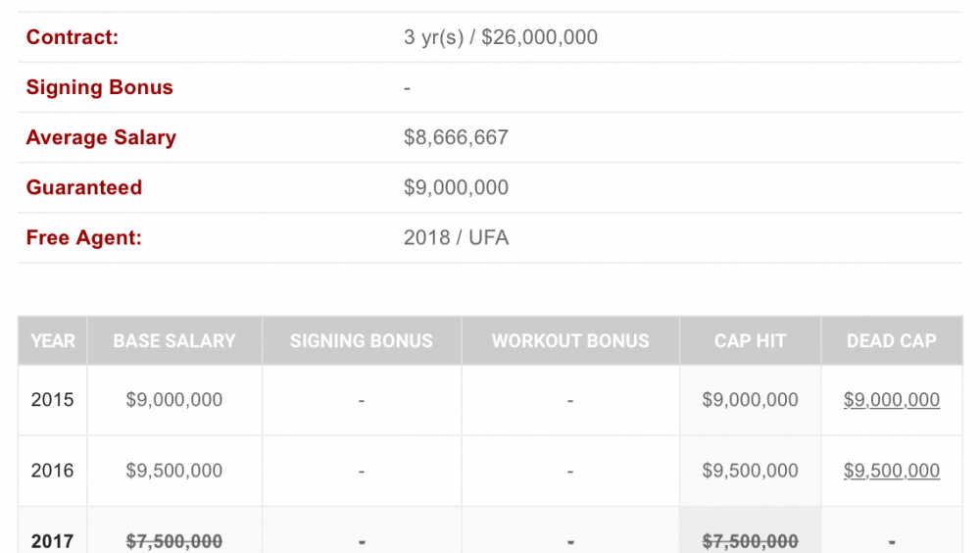The image size is (980, 553).
Task: Click the 2016 base salary $9,500,000 value
Action: coord(174,471)
